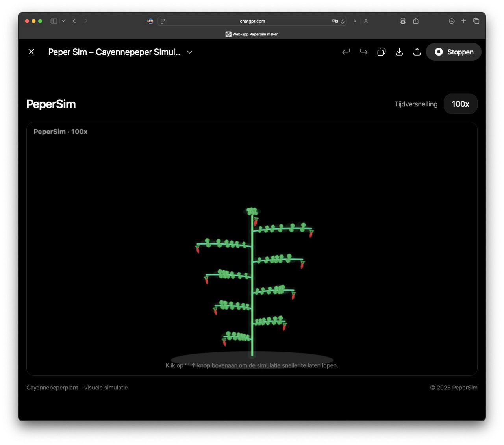Screen dimensions: 504x445
Task: Click the chatgpt.com address field
Action: click(x=252, y=21)
